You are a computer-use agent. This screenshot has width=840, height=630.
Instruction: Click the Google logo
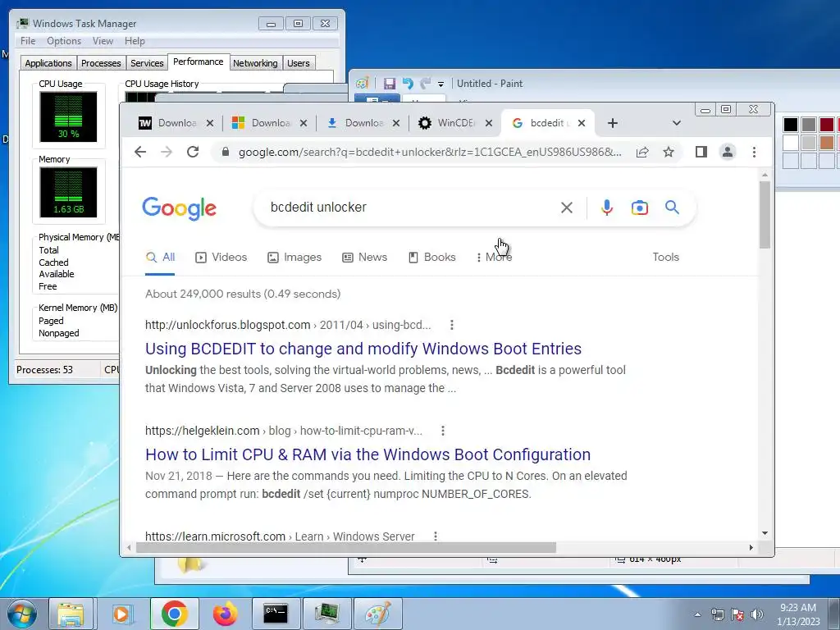(180, 208)
